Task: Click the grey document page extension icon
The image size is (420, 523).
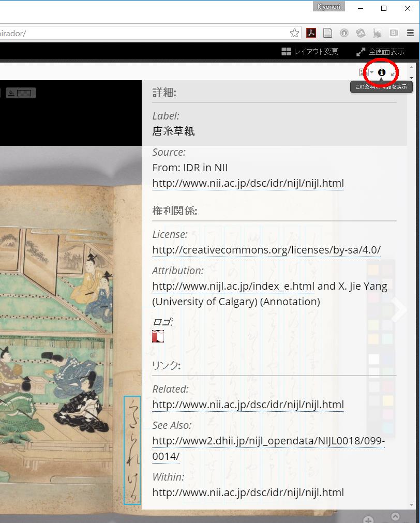Action: pyautogui.click(x=327, y=33)
